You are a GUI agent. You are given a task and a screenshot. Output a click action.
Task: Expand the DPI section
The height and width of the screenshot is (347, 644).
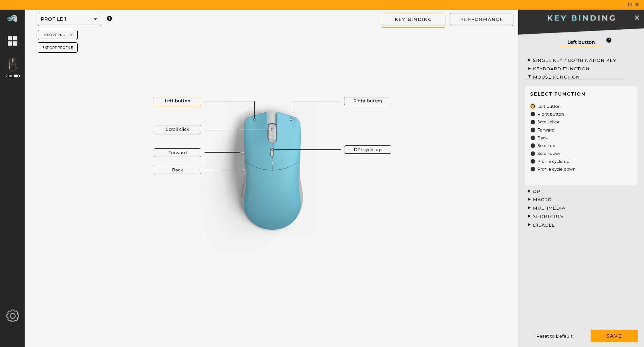(x=537, y=191)
